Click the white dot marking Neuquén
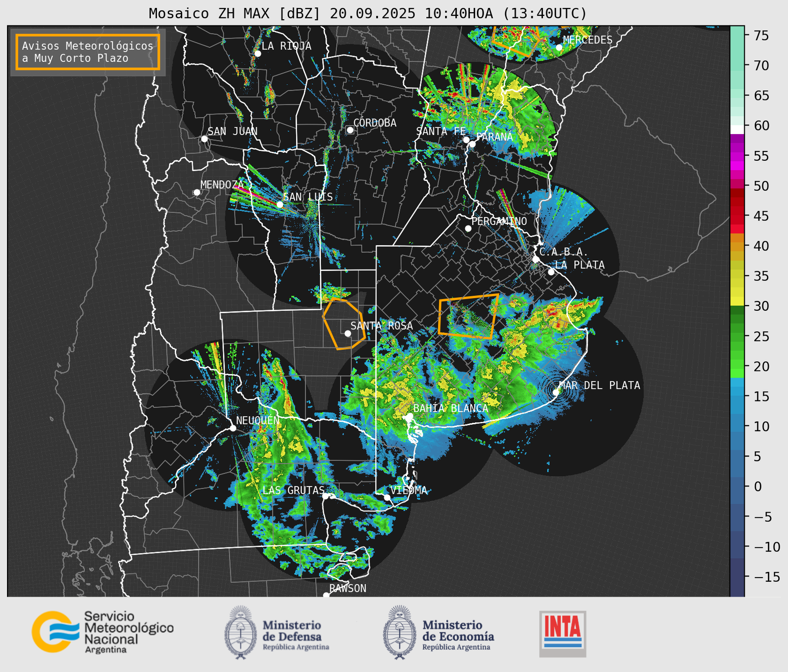 point(233,428)
